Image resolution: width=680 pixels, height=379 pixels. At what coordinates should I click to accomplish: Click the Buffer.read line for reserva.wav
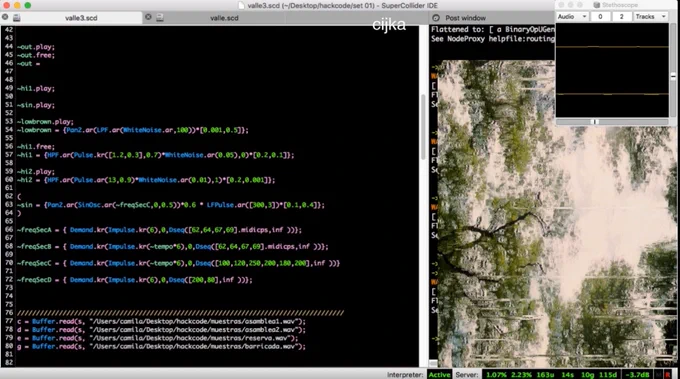pos(157,338)
